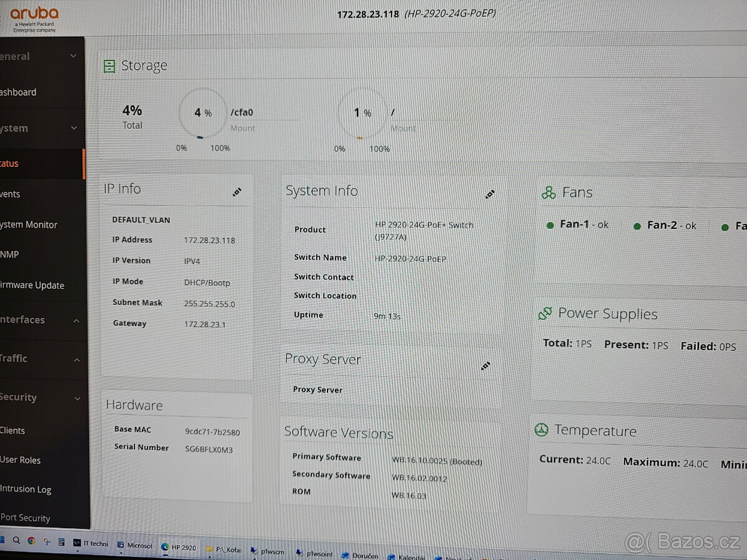Click the Power Supplies icon
Image resolution: width=747 pixels, height=560 pixels.
point(545,313)
